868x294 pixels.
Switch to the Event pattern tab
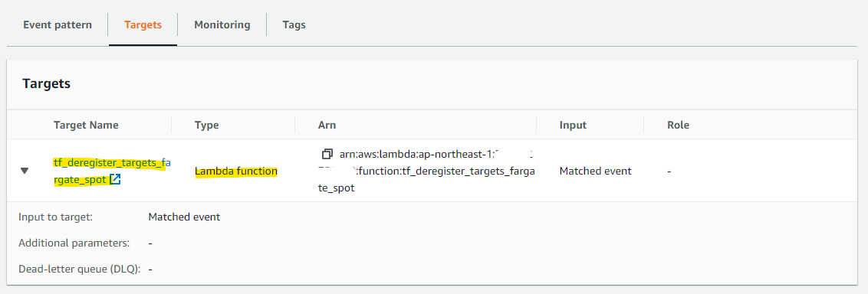(58, 24)
